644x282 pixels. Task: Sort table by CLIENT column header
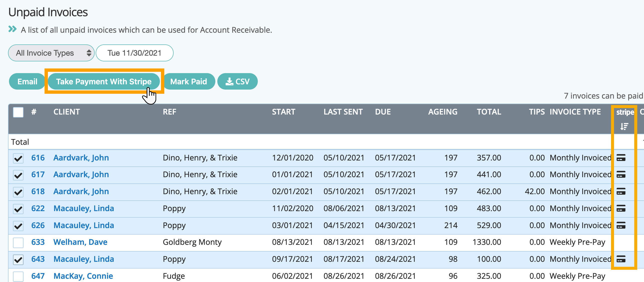tap(66, 112)
